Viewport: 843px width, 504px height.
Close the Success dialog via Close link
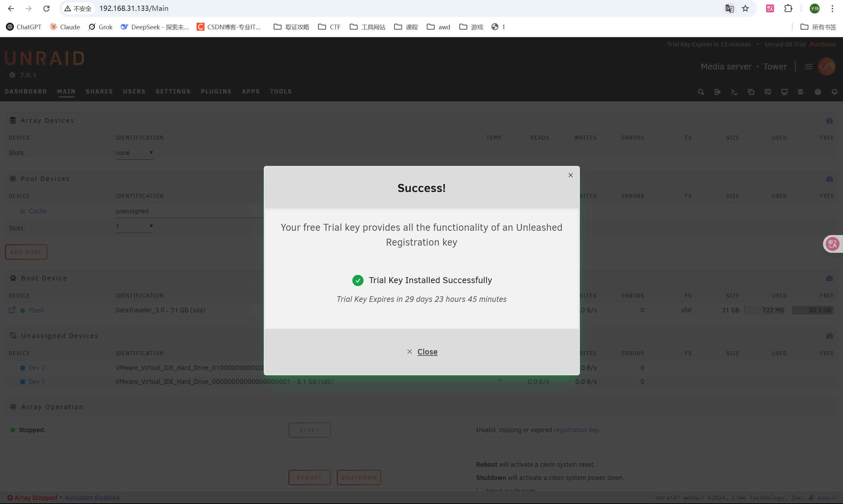[x=422, y=352]
